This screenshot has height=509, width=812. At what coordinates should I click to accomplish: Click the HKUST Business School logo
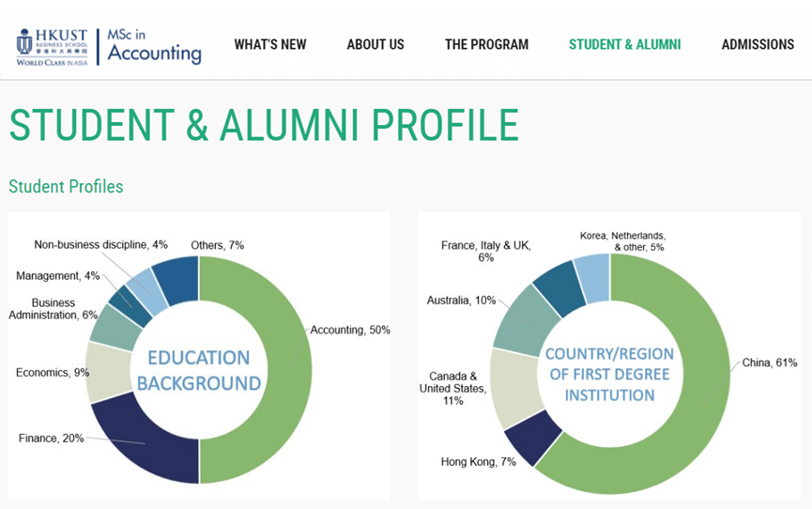click(x=52, y=47)
